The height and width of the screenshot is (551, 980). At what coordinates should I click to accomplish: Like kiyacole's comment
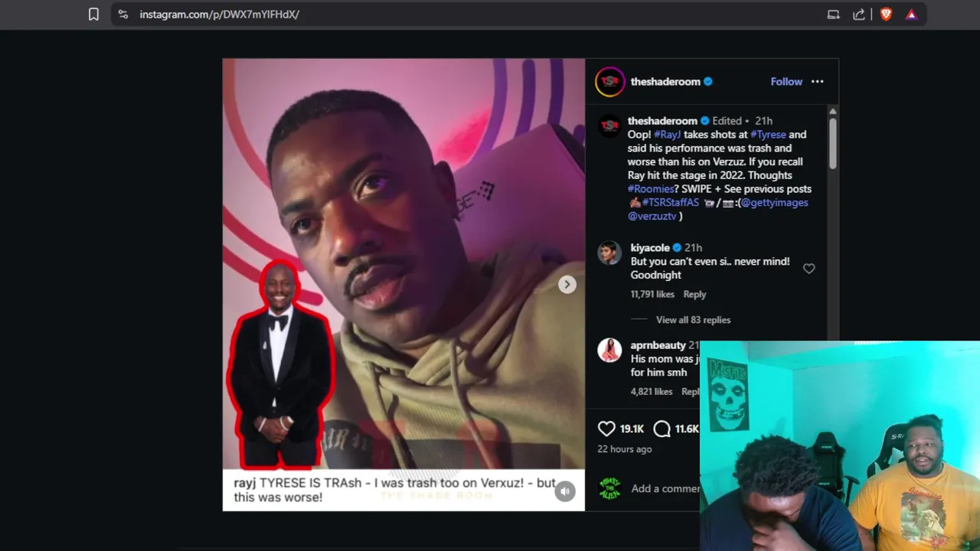pos(808,269)
